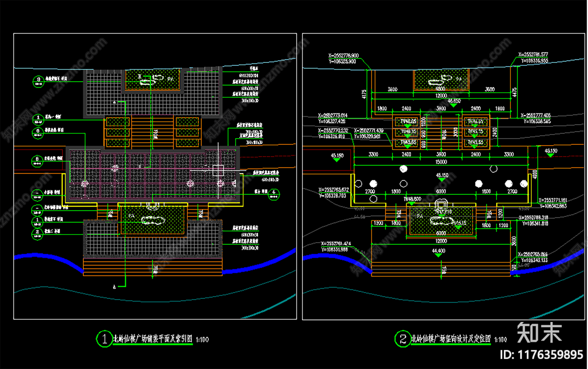
Task: Click the 46.650 elevation value
Action: tap(454, 101)
